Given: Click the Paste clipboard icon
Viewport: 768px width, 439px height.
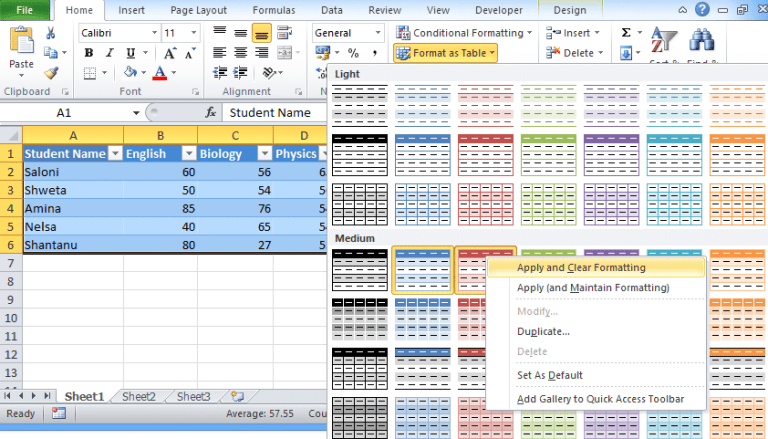Looking at the screenshot, I should (x=22, y=39).
